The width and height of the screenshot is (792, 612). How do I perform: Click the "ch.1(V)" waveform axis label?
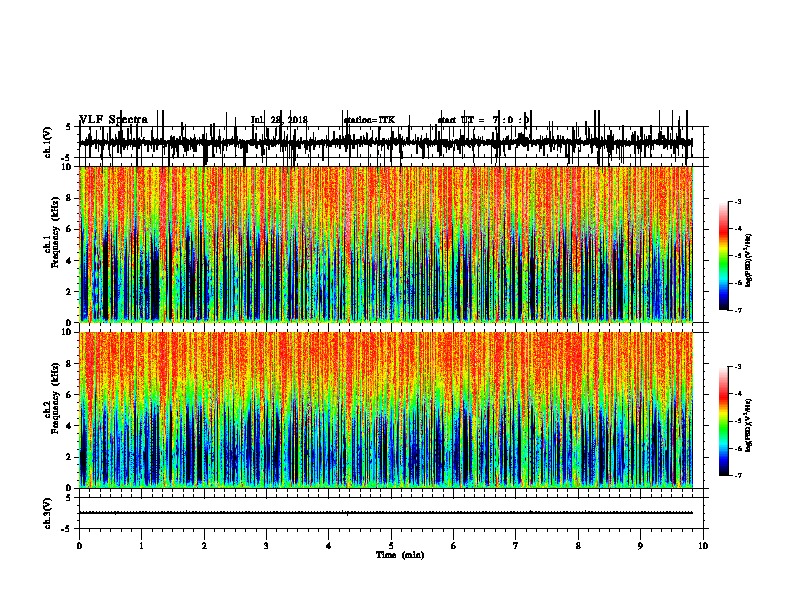[x=48, y=142]
